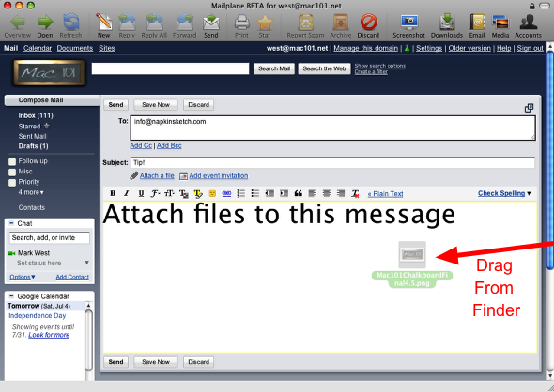Click the Add event invitation link
Viewport: 554px width, 392px height.
[219, 175]
